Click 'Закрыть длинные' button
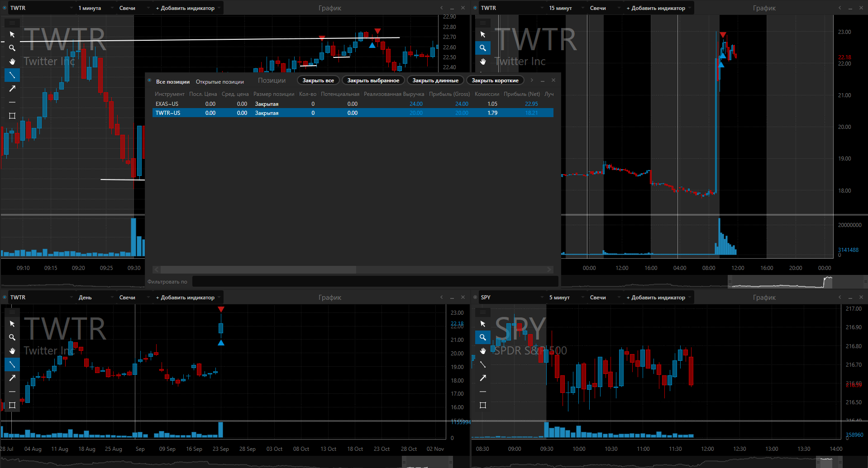This screenshot has height=468, width=868. (435, 80)
